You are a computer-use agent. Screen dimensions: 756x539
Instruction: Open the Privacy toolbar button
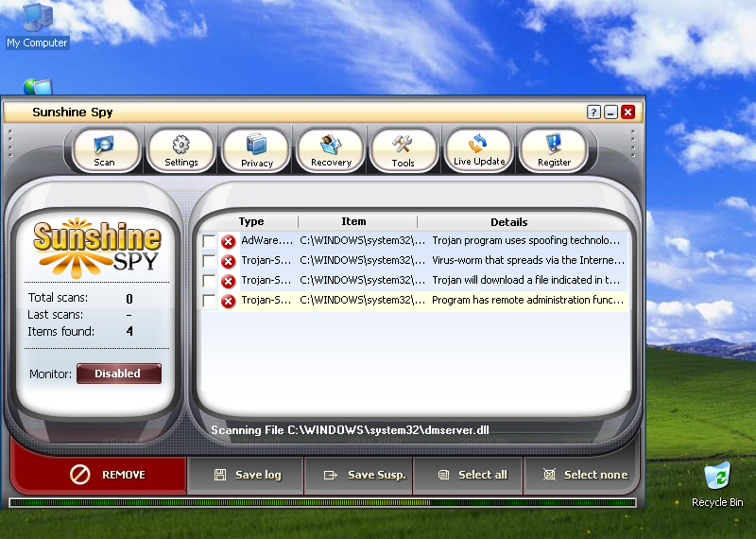pos(256,150)
